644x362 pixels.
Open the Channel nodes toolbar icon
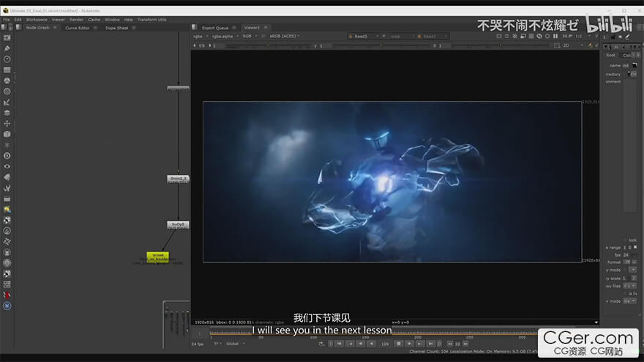point(7,69)
